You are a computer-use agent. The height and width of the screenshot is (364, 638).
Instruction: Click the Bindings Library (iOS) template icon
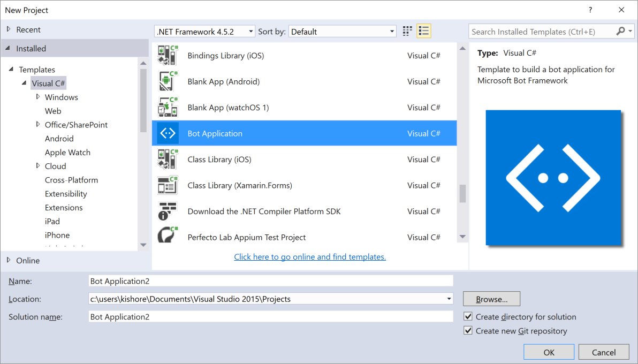[168, 55]
